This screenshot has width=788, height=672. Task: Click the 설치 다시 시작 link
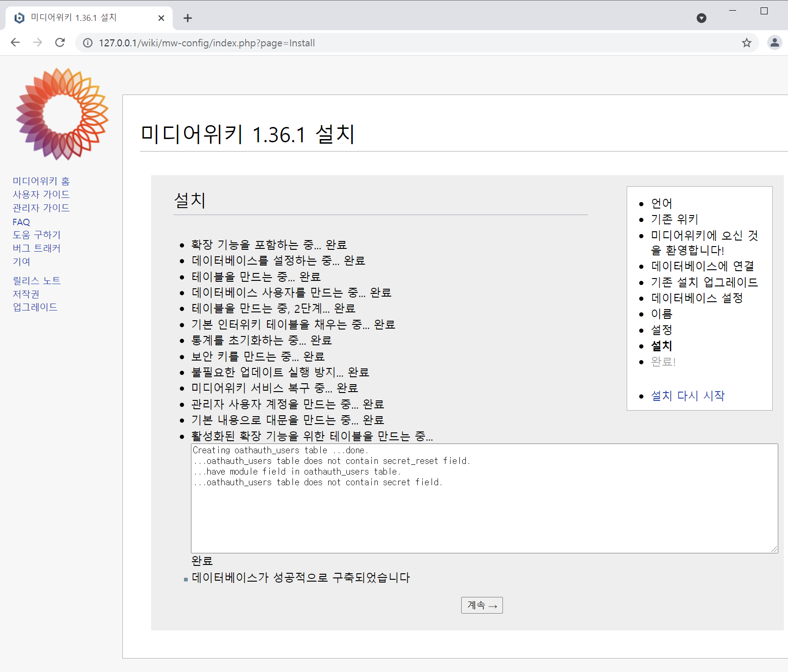[688, 395]
